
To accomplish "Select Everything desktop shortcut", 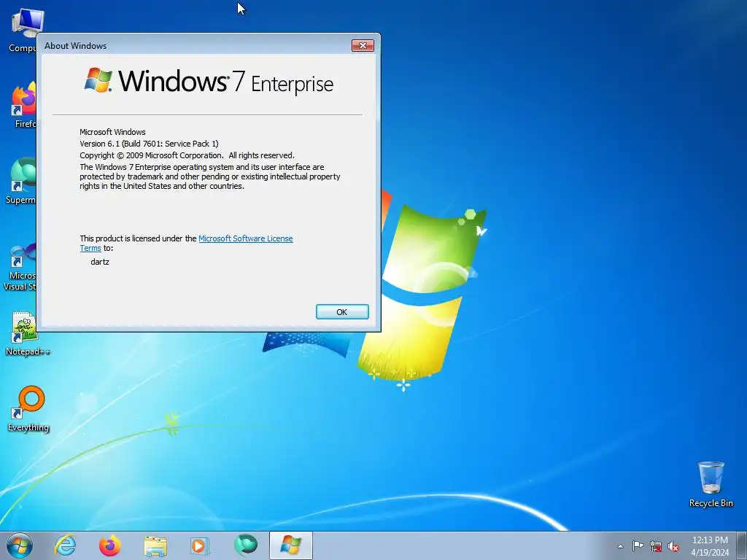I will [28, 408].
